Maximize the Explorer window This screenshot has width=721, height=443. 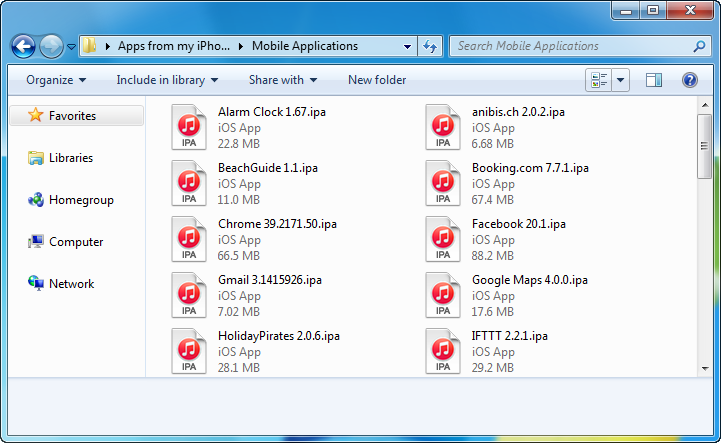pyautogui.click(x=653, y=11)
